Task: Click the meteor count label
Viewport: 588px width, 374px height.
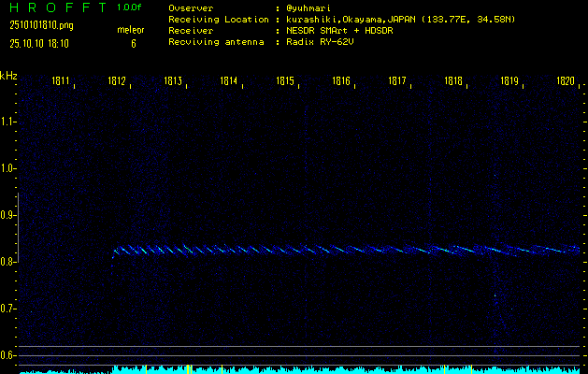Action: coord(131,31)
